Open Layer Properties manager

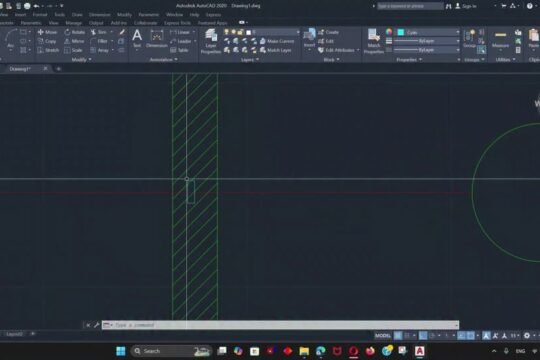coord(211,41)
